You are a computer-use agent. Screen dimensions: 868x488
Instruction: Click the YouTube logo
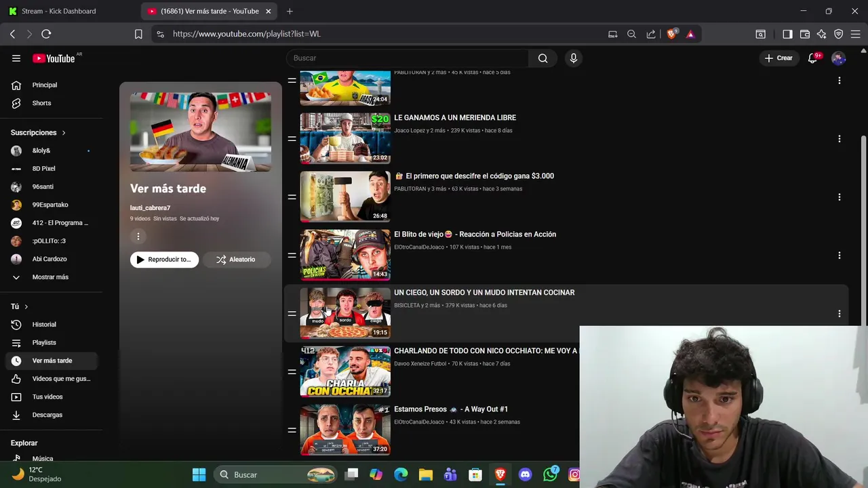(54, 58)
